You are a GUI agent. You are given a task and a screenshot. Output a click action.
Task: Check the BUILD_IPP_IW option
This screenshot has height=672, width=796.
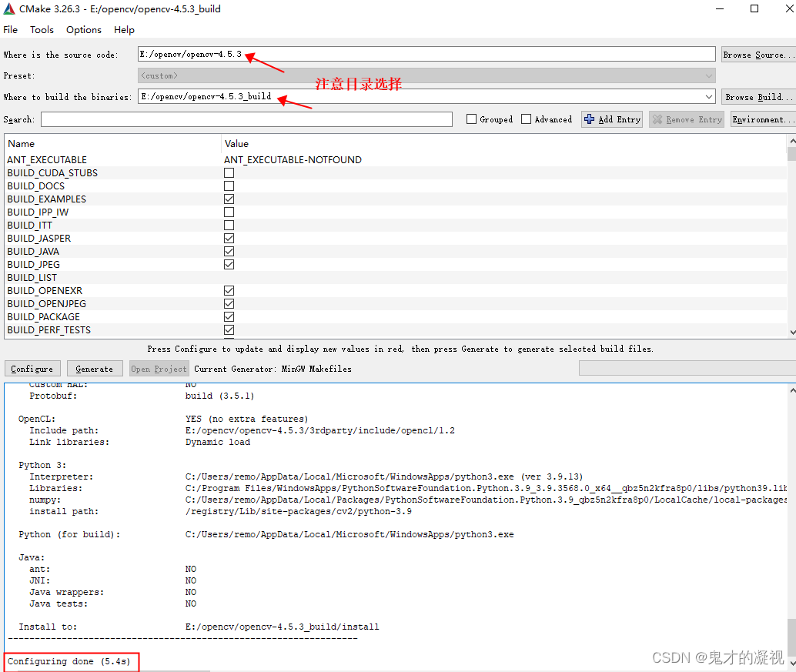point(229,212)
